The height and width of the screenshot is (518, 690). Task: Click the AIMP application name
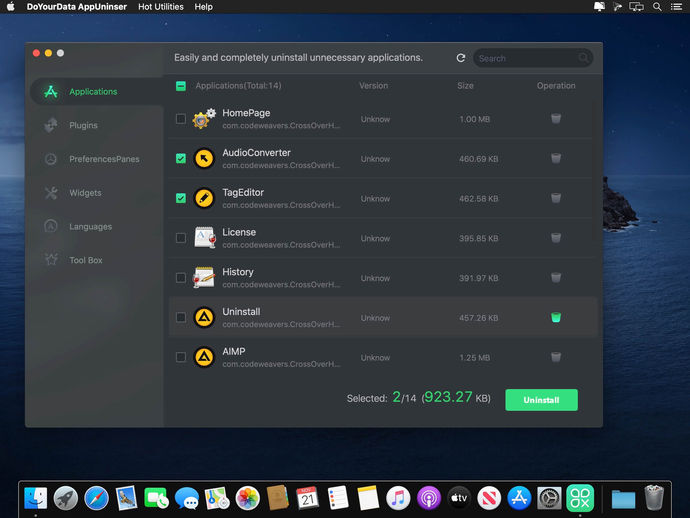(x=234, y=352)
